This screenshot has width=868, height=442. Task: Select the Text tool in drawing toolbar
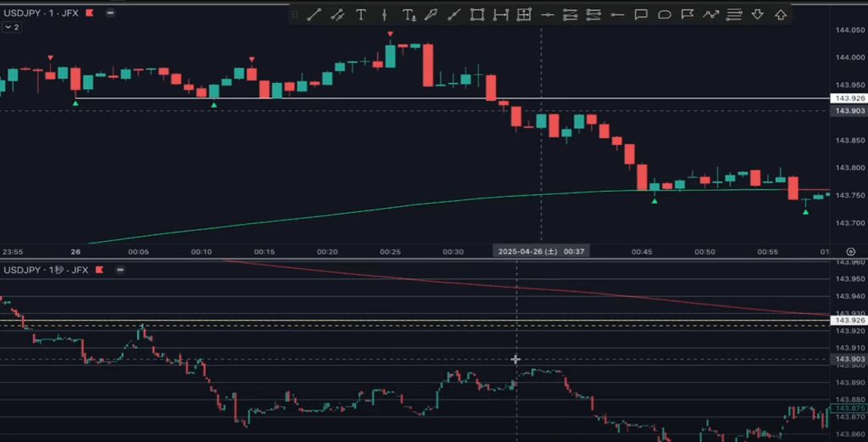tap(361, 14)
